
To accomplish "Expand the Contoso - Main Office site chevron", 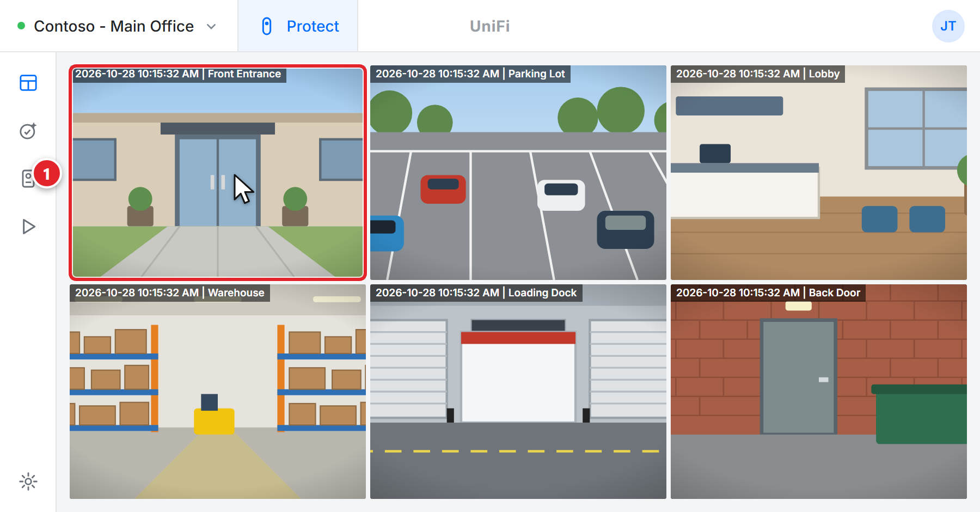I will pos(212,27).
